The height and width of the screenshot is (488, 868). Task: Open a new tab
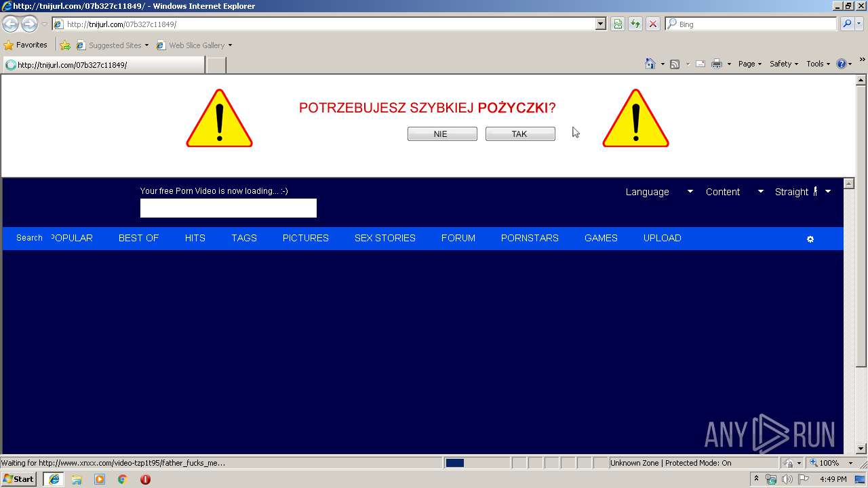pyautogui.click(x=216, y=65)
